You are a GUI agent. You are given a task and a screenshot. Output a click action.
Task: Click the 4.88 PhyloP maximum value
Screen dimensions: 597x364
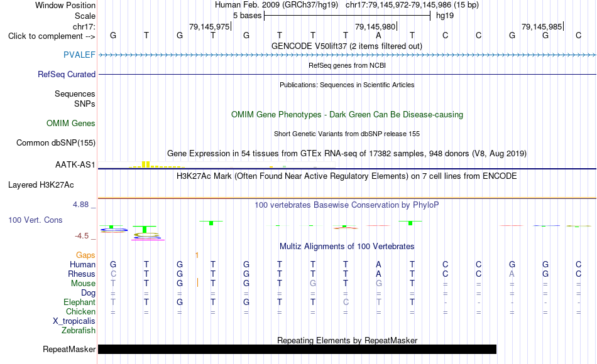click(80, 204)
